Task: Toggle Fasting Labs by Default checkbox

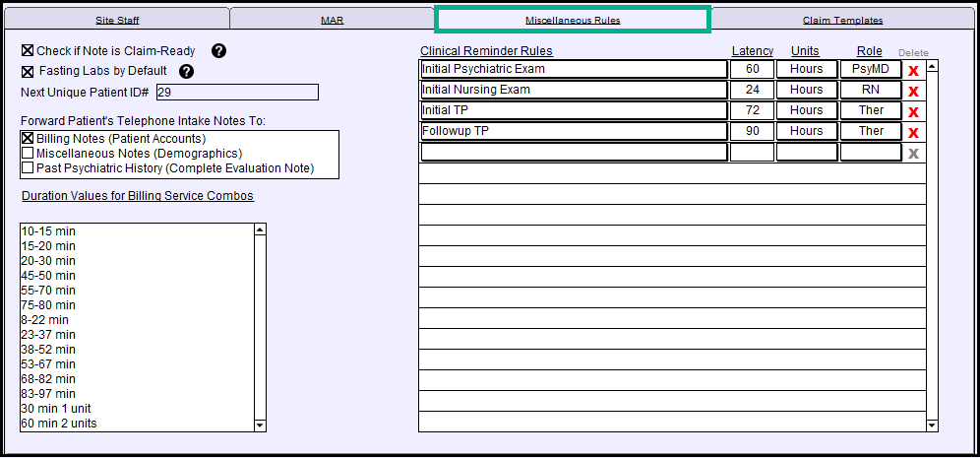Action: [28, 71]
